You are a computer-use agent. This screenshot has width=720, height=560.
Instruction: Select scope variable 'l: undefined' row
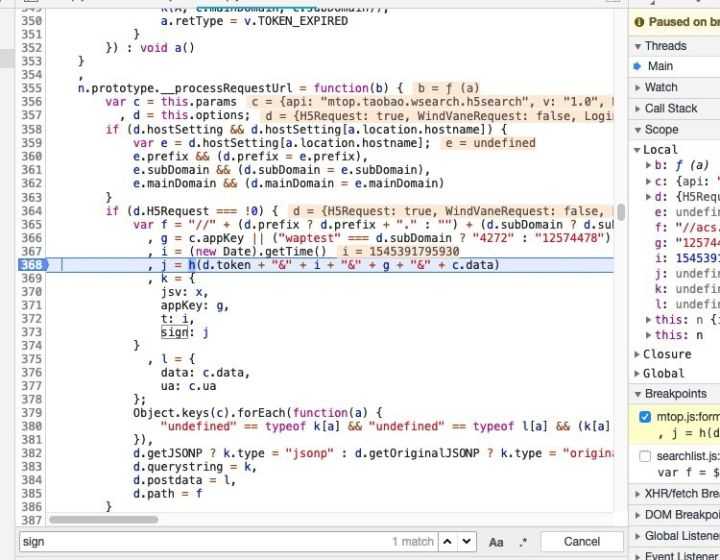(x=687, y=304)
